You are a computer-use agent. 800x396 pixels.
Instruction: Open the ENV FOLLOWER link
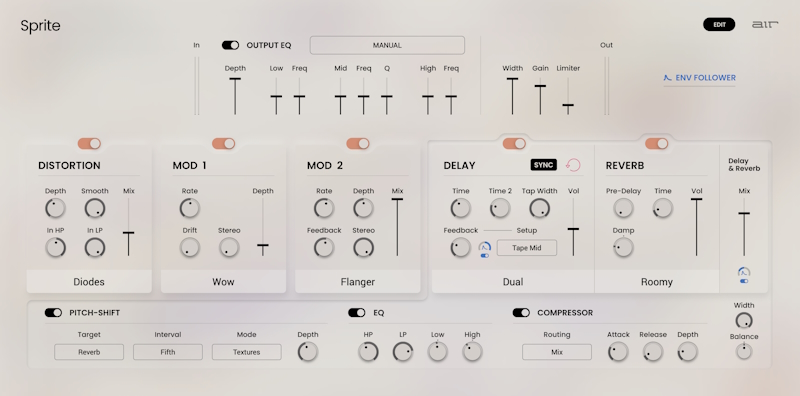(x=700, y=78)
